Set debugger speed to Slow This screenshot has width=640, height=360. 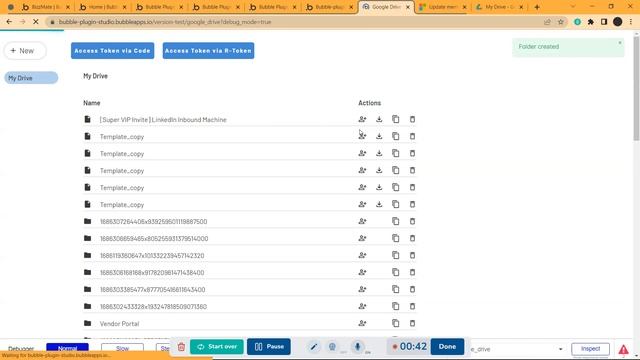point(122,348)
